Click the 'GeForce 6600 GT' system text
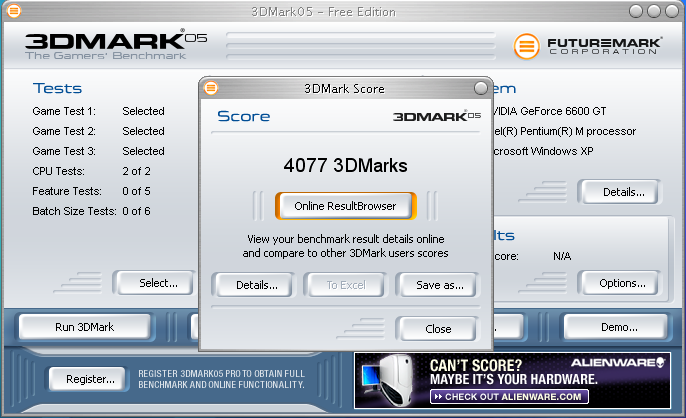Image resolution: width=686 pixels, height=418 pixels. [x=563, y=111]
